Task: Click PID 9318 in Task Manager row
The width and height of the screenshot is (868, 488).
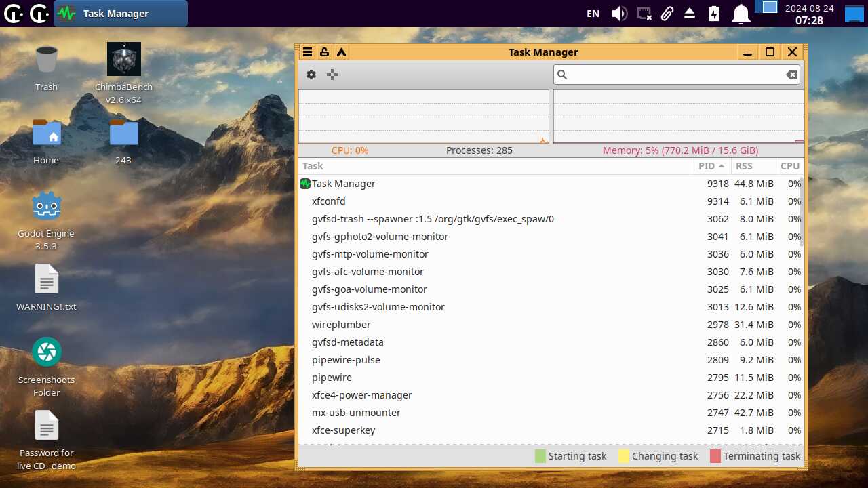Action: [x=718, y=184]
